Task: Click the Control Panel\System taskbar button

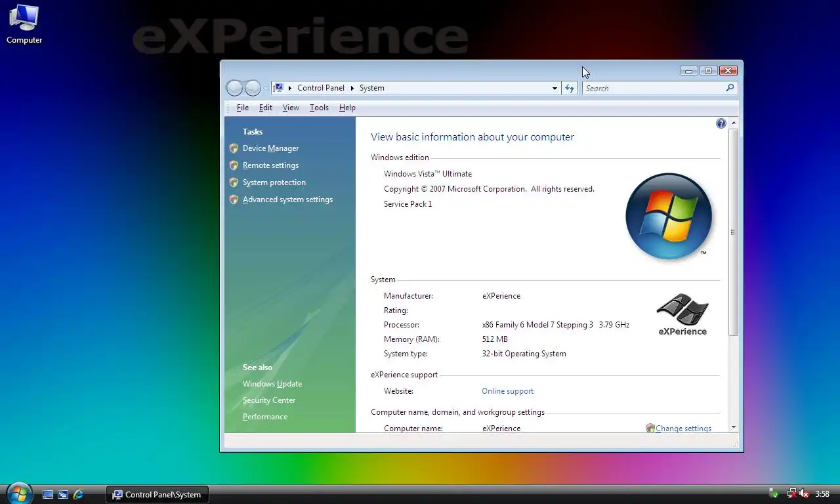Action: 157,494
